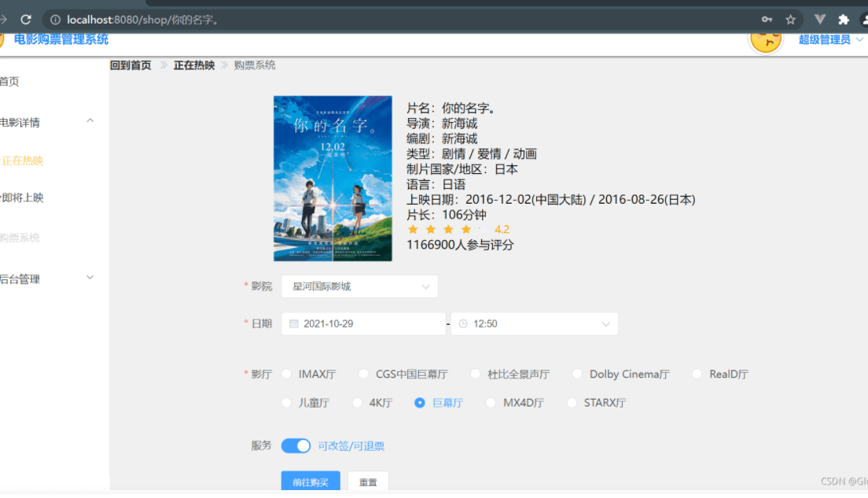
Task: Collapse the 电影详情 sidebar menu
Action: pyautogui.click(x=47, y=122)
